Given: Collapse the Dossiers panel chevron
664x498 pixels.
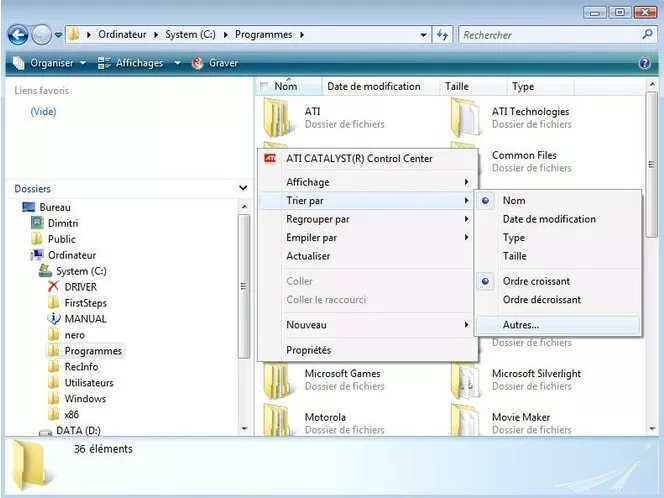Looking at the screenshot, I should point(243,188).
